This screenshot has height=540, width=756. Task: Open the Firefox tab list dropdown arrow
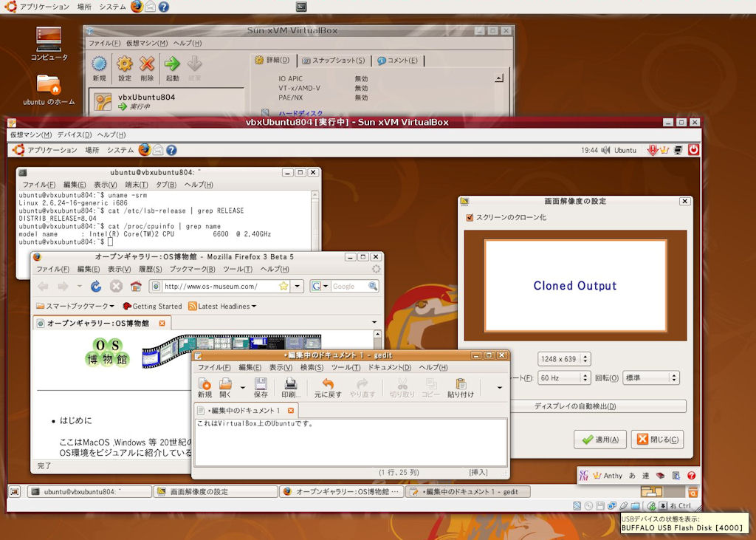374,322
